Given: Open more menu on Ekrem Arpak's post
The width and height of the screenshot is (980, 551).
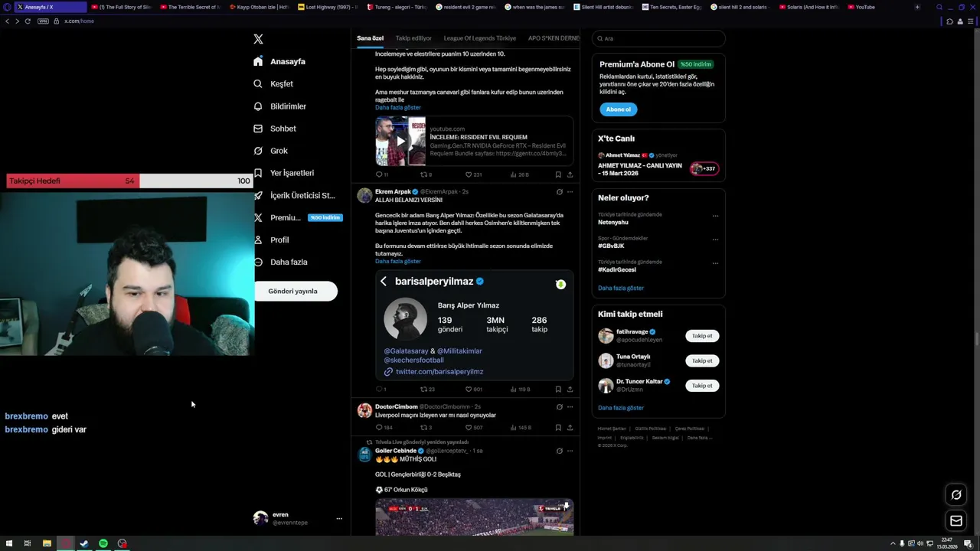Looking at the screenshot, I should point(570,192).
